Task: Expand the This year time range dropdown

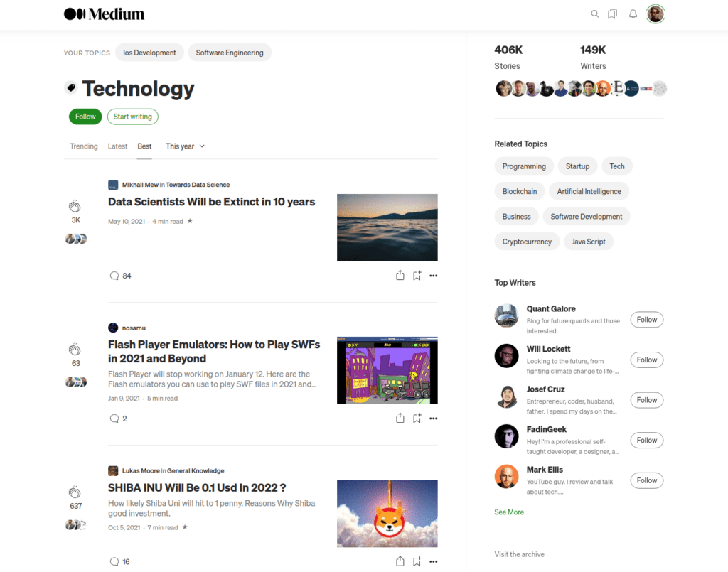Action: coord(186,146)
